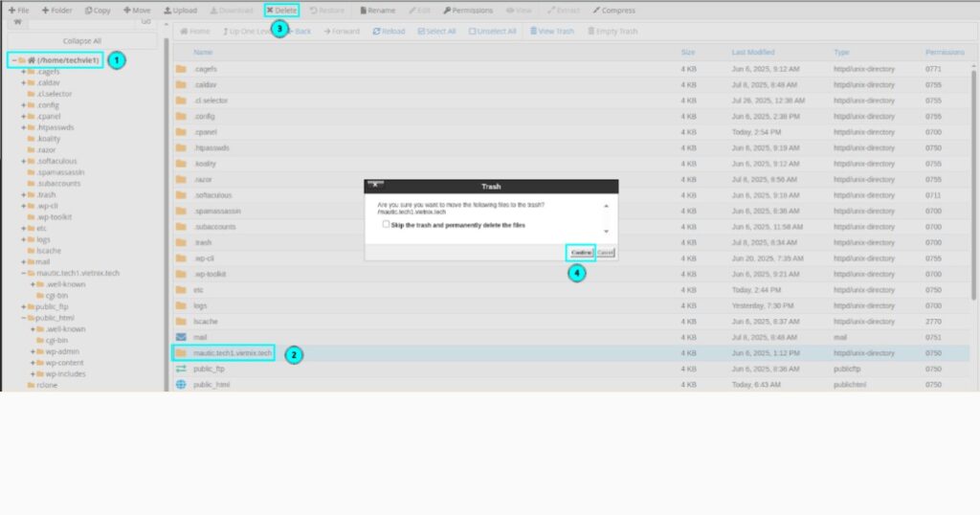Sort files by Last Modified column
Viewport: 980px width, 515px height.
752,52
